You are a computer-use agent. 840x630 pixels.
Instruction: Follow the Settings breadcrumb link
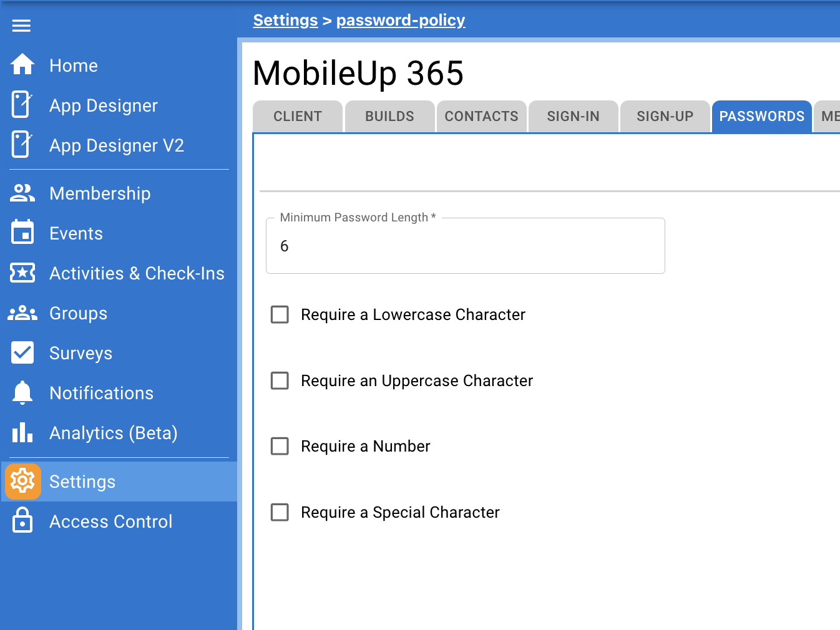(285, 20)
